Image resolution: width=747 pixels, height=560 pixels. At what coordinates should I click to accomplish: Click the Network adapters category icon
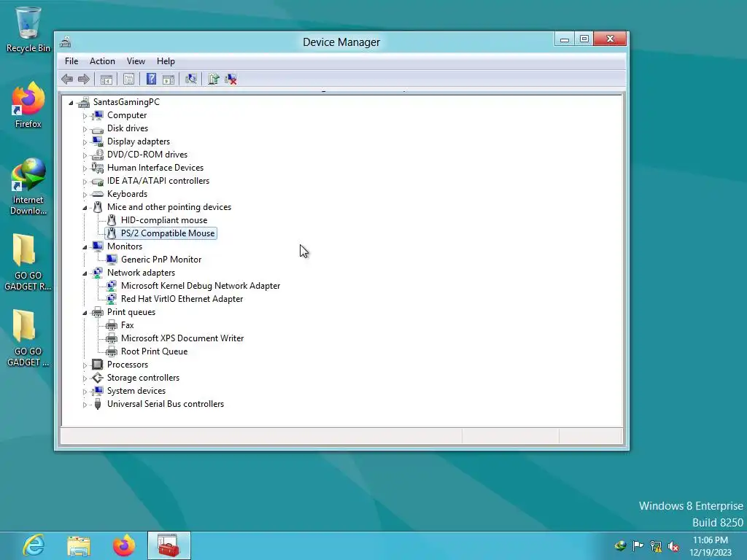[98, 273]
